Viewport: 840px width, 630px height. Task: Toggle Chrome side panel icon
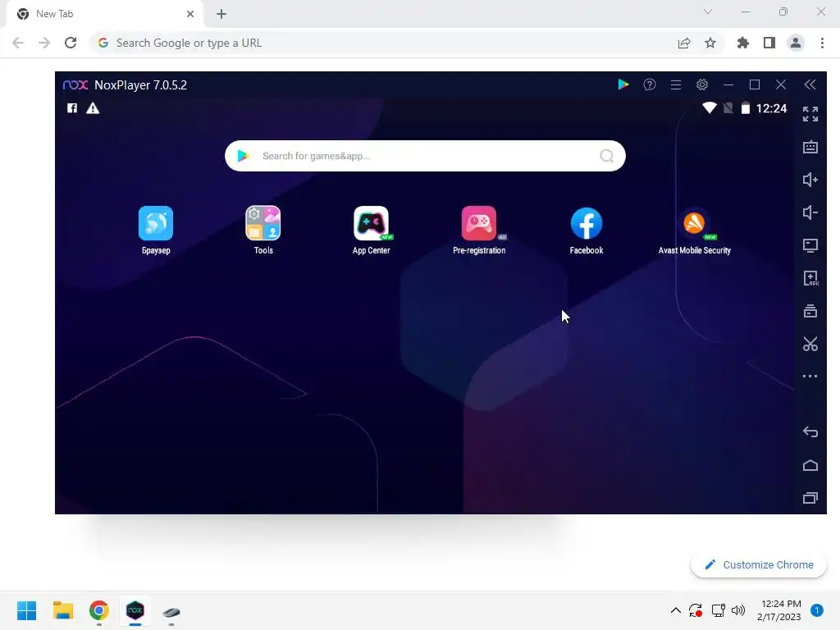[x=769, y=43]
